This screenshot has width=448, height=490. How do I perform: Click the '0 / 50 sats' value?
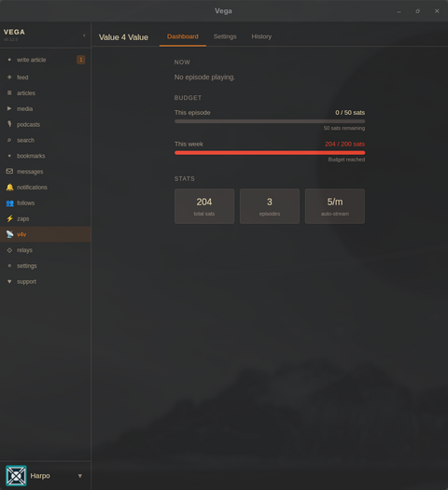click(350, 113)
